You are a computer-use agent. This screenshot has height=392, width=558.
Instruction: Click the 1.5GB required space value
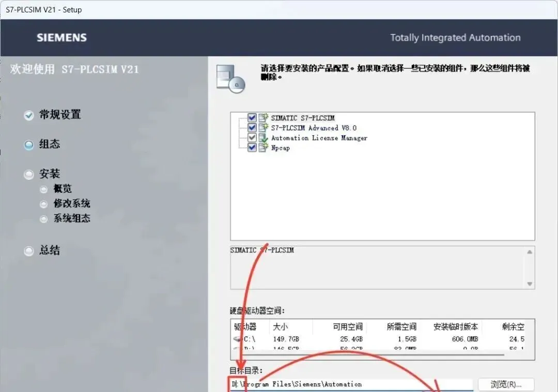(x=407, y=339)
